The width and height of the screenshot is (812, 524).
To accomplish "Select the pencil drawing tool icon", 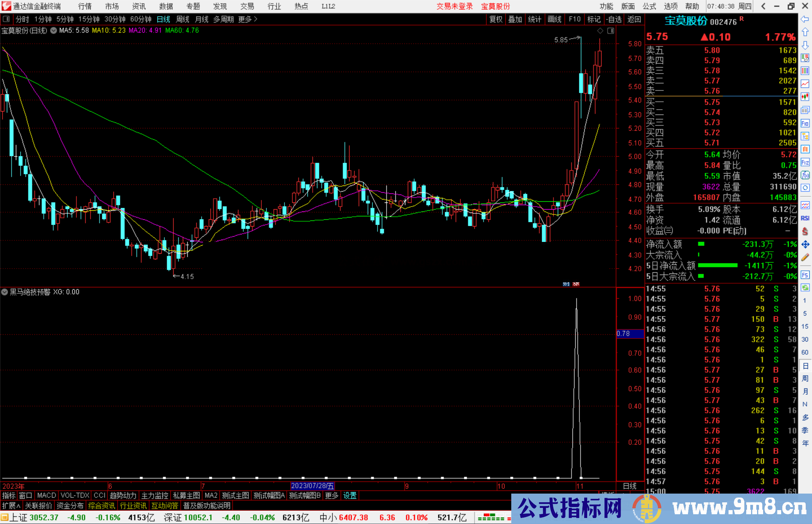I will 805,258.
